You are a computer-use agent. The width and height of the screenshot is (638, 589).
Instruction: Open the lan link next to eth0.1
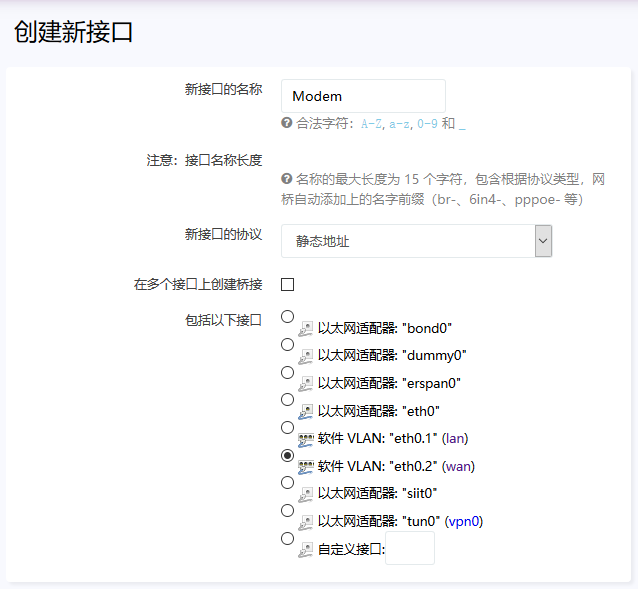[x=455, y=438]
